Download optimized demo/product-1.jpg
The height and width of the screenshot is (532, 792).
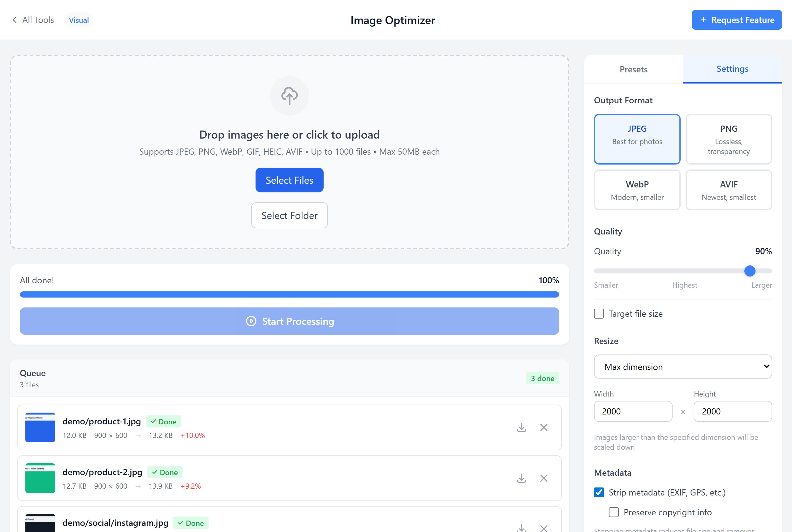point(522,427)
